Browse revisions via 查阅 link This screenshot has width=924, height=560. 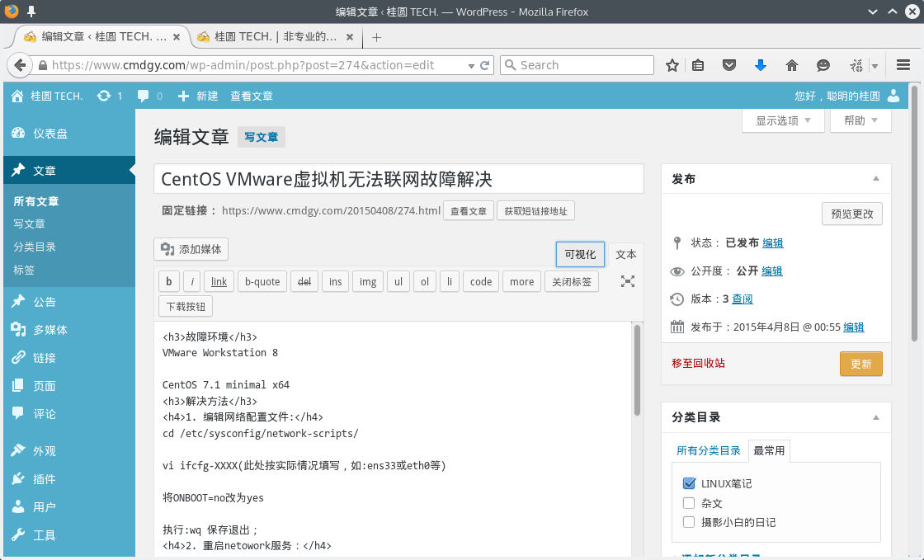coord(742,299)
